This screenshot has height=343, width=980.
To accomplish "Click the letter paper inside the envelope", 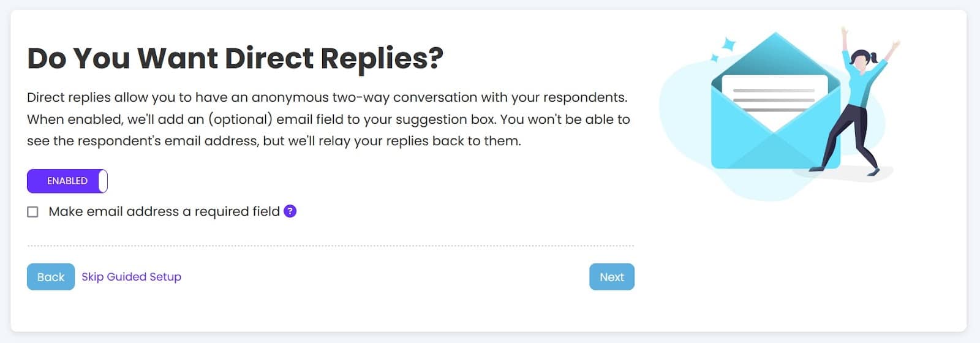I will (774, 92).
